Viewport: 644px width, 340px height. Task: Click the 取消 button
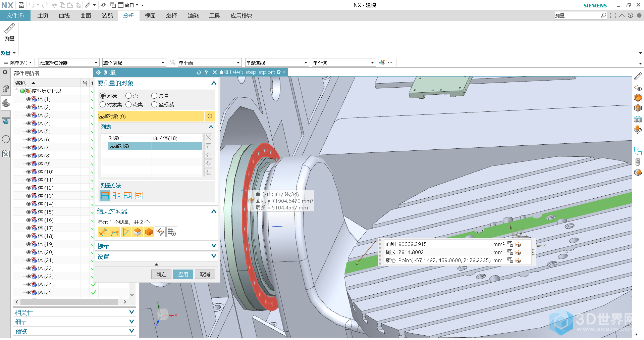click(205, 274)
